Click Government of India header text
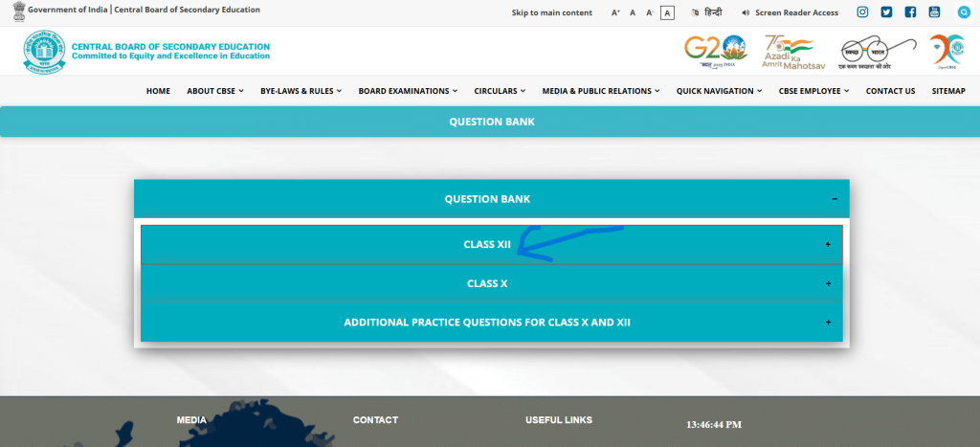 [68, 10]
